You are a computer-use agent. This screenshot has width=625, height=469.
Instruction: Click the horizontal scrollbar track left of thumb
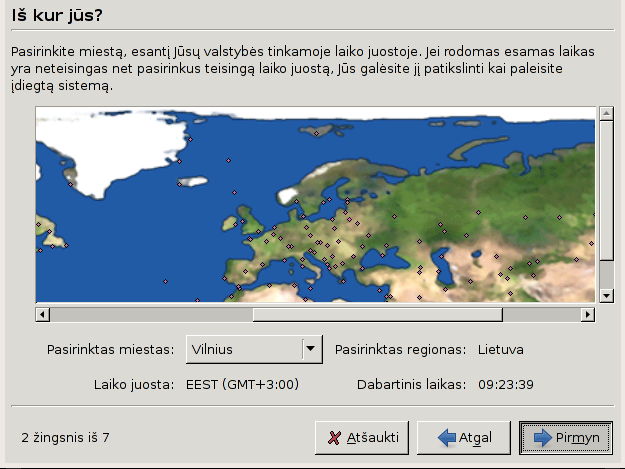pyautogui.click(x=150, y=315)
